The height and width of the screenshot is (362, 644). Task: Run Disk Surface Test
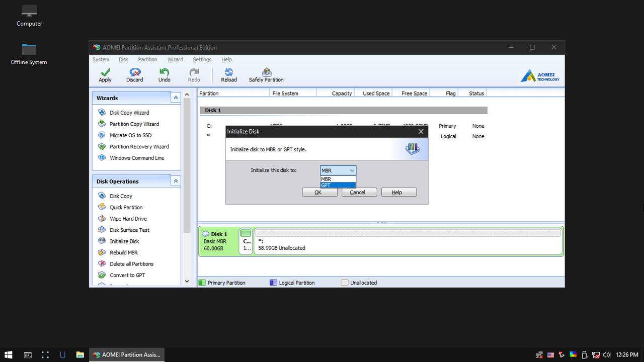[129, 230]
